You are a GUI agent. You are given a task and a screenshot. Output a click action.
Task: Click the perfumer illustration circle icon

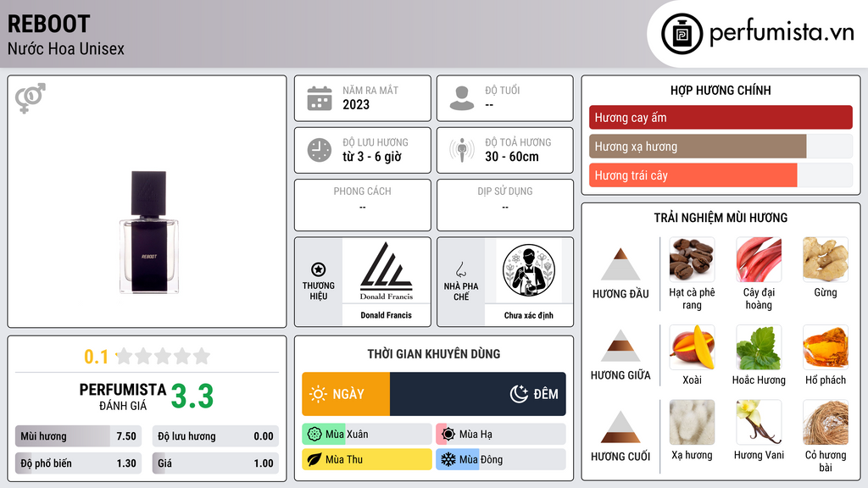[x=529, y=270]
